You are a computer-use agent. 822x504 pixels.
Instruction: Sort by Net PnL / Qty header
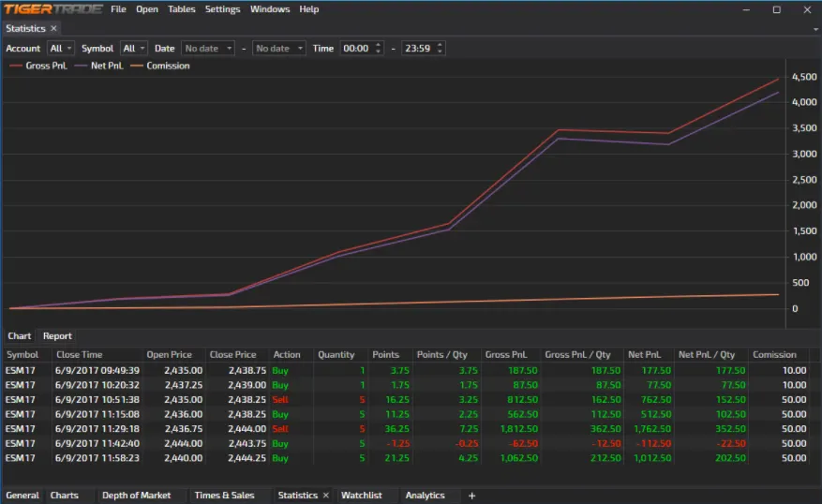[x=711, y=355]
